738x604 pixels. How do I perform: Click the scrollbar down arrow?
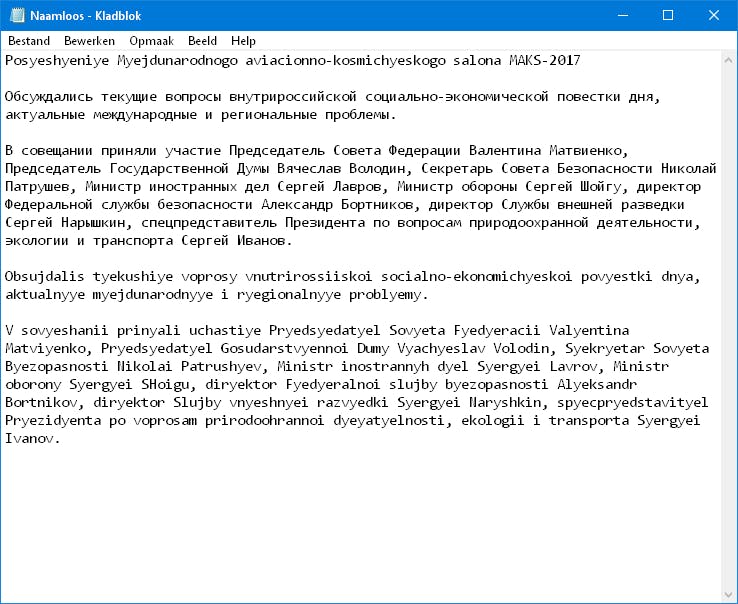pos(728,595)
